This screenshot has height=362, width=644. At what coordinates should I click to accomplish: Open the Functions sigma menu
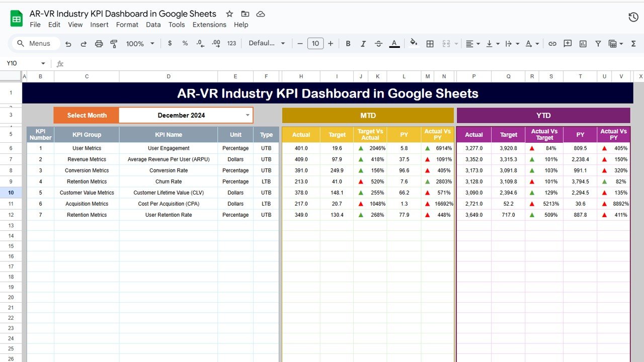[634, 44]
